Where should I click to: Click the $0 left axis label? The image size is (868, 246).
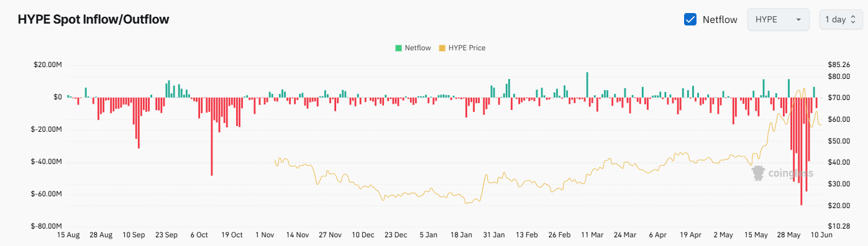(x=57, y=98)
